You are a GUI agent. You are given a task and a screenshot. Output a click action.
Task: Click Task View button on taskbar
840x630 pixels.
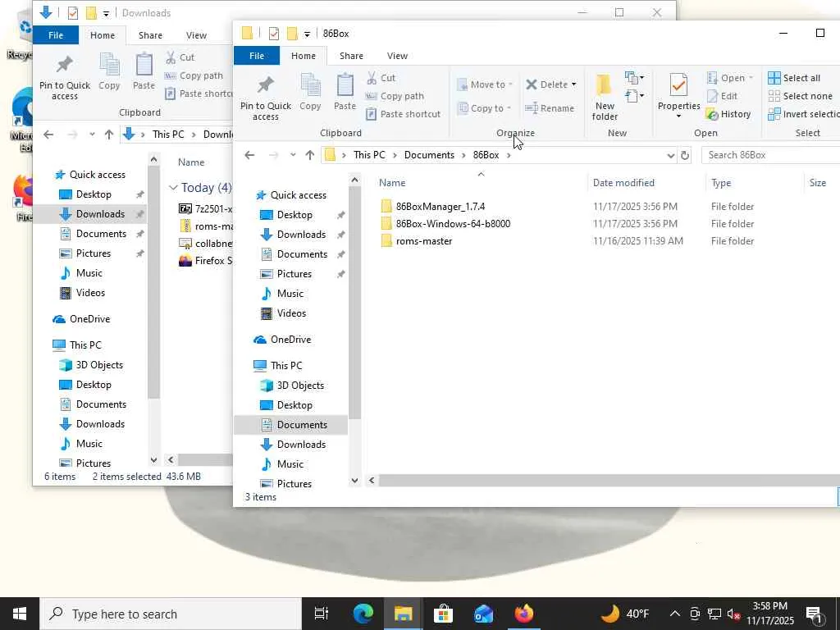click(322, 614)
